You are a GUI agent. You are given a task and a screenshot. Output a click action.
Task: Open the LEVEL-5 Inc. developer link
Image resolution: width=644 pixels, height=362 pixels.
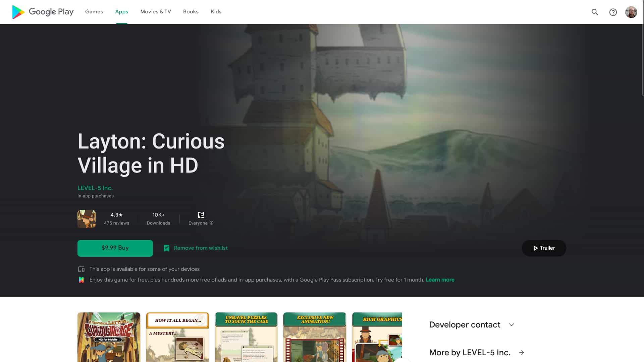tap(95, 188)
